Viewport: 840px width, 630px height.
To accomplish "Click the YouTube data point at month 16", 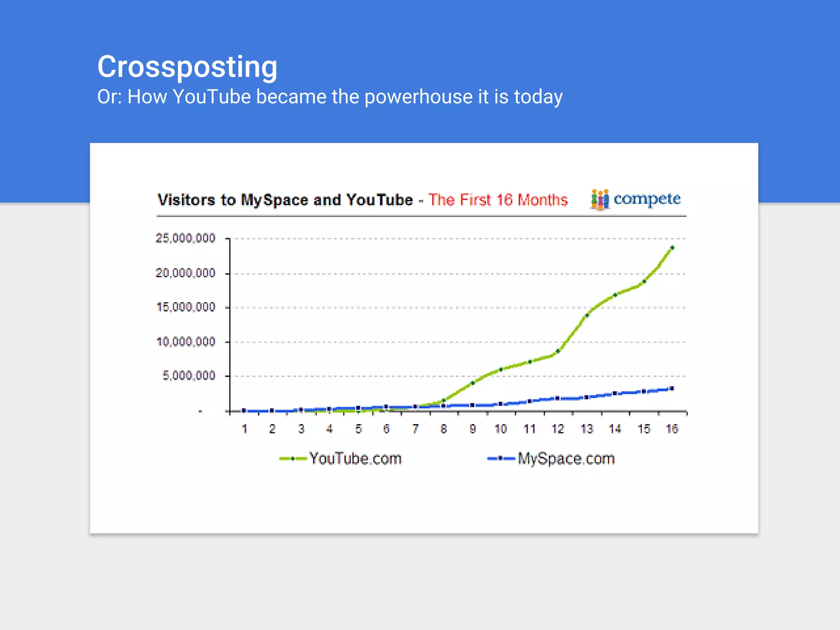I will click(x=672, y=248).
